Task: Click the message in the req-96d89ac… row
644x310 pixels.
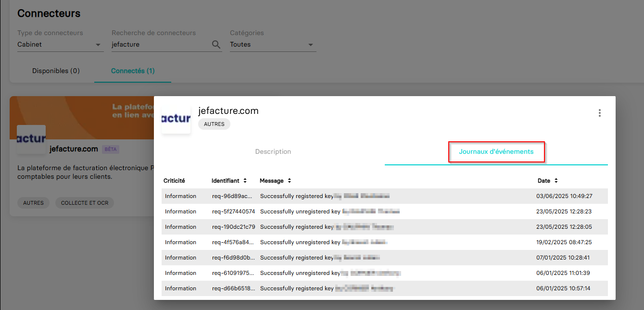Action: click(325, 196)
